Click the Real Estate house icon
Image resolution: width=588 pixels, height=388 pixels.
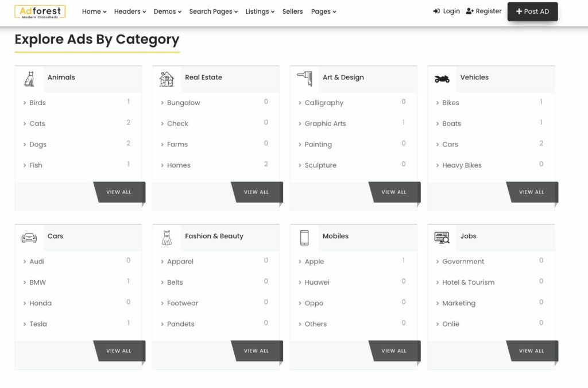(x=167, y=79)
